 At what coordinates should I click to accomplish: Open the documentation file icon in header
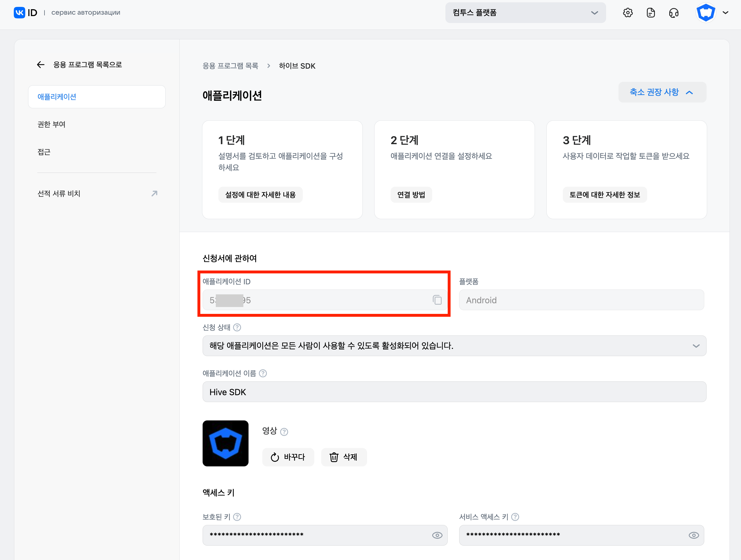point(651,13)
